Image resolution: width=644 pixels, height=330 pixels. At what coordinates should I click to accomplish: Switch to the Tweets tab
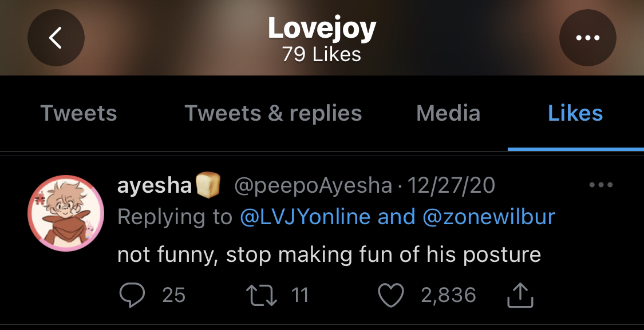(78, 113)
